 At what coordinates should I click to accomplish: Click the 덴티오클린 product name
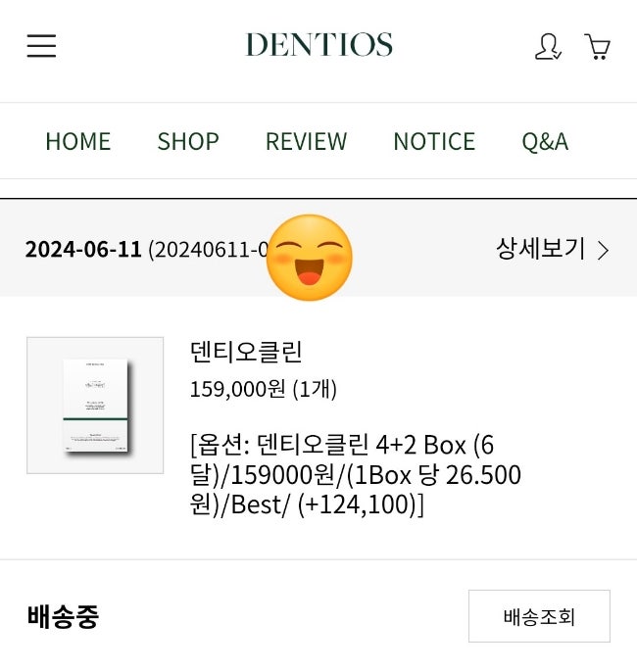[246, 353]
